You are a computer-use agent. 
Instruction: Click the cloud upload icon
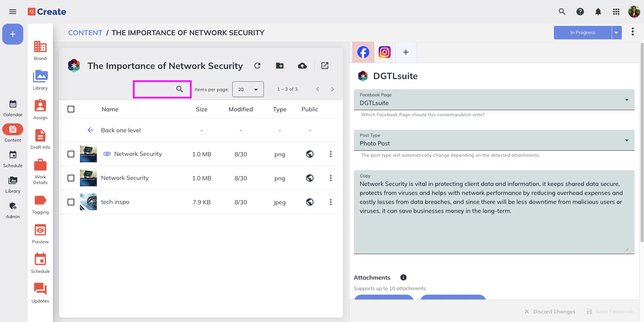coord(302,66)
